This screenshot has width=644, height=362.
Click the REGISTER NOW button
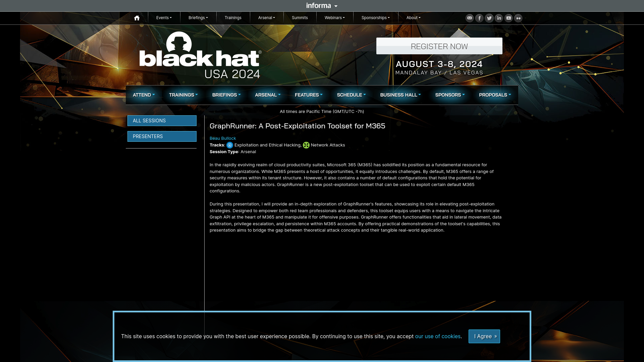pyautogui.click(x=439, y=46)
